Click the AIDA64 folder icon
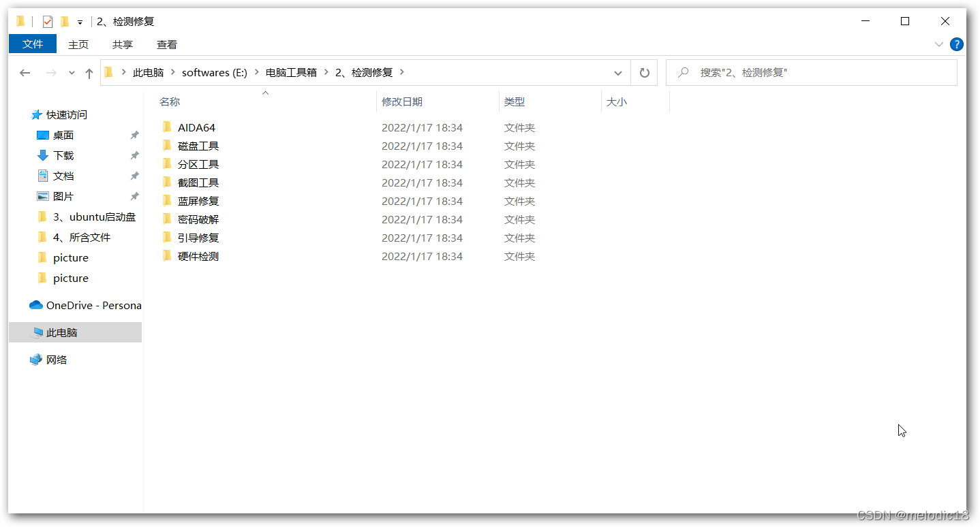This screenshot has width=980, height=527. pyautogui.click(x=167, y=127)
